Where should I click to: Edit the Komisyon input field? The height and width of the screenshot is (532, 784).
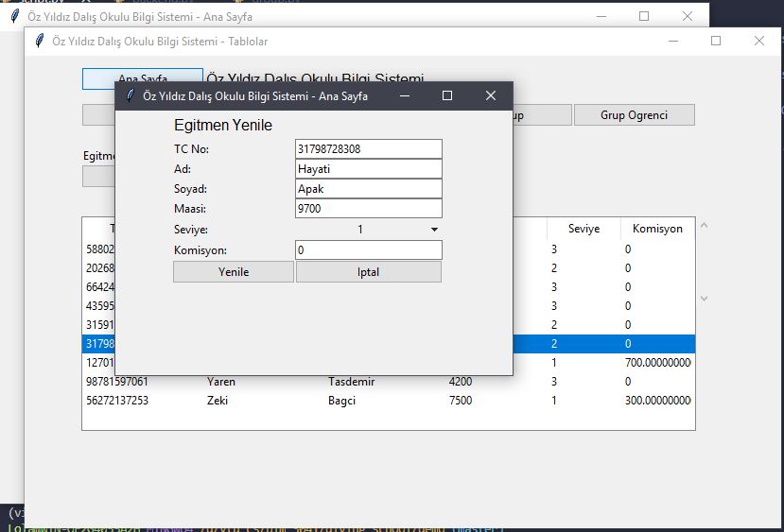[x=369, y=249]
